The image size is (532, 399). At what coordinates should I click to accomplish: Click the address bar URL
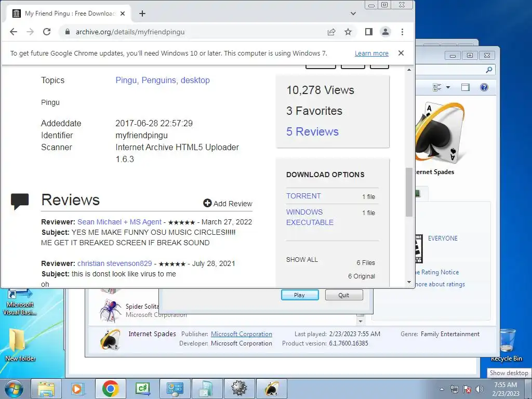[130, 32]
